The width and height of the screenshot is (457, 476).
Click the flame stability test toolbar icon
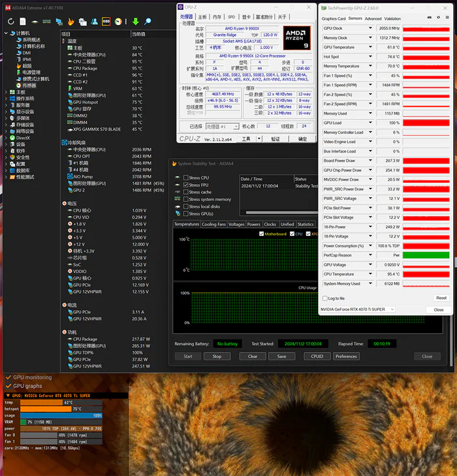click(x=71, y=22)
